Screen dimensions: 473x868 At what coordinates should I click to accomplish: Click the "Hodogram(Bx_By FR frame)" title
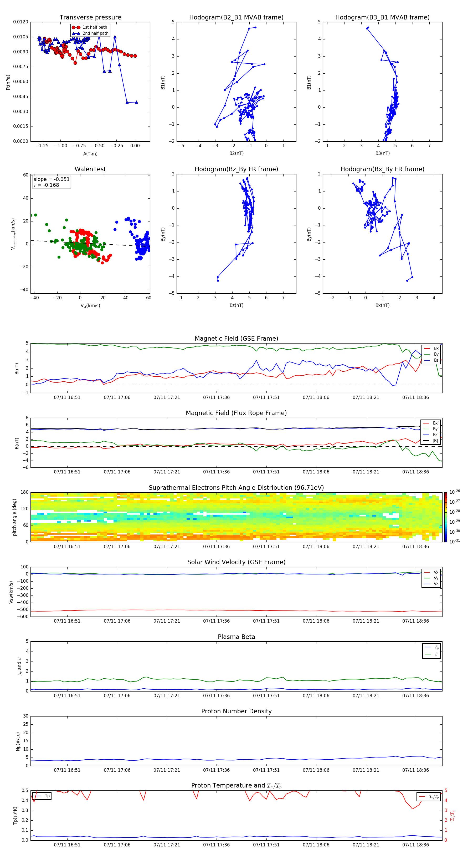(x=382, y=169)
